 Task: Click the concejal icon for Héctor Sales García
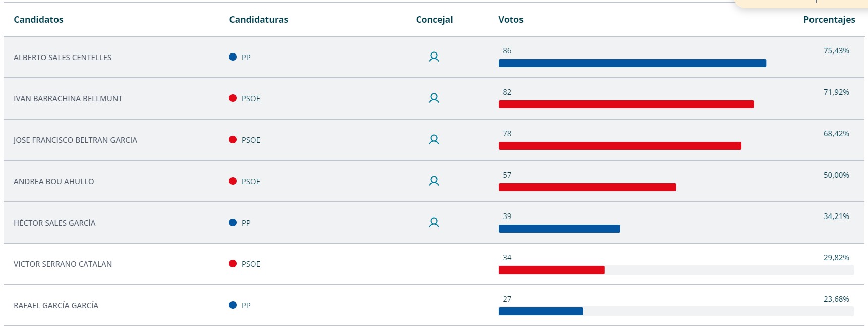434,223
